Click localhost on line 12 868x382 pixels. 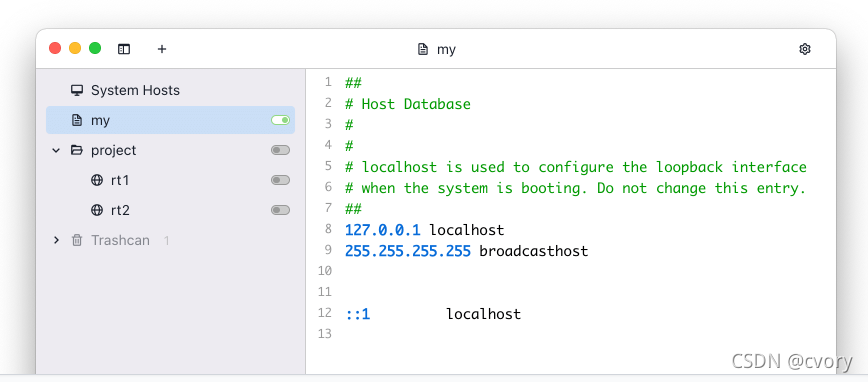[483, 314]
